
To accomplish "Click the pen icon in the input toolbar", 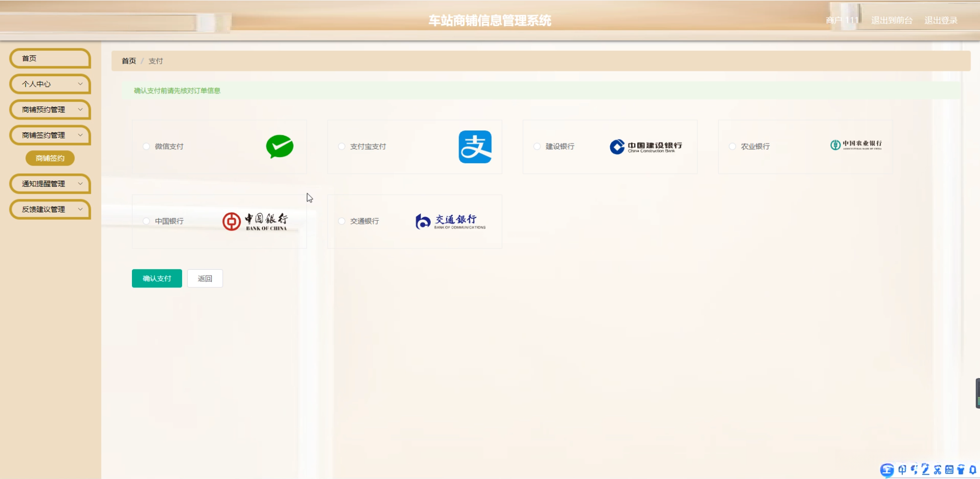I will (926, 469).
